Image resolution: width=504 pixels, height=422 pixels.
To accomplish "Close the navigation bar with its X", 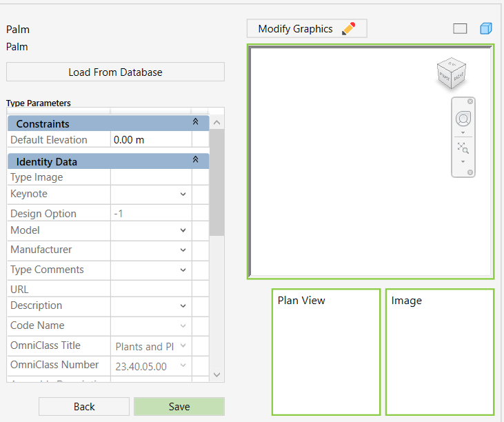I will pos(470,101).
